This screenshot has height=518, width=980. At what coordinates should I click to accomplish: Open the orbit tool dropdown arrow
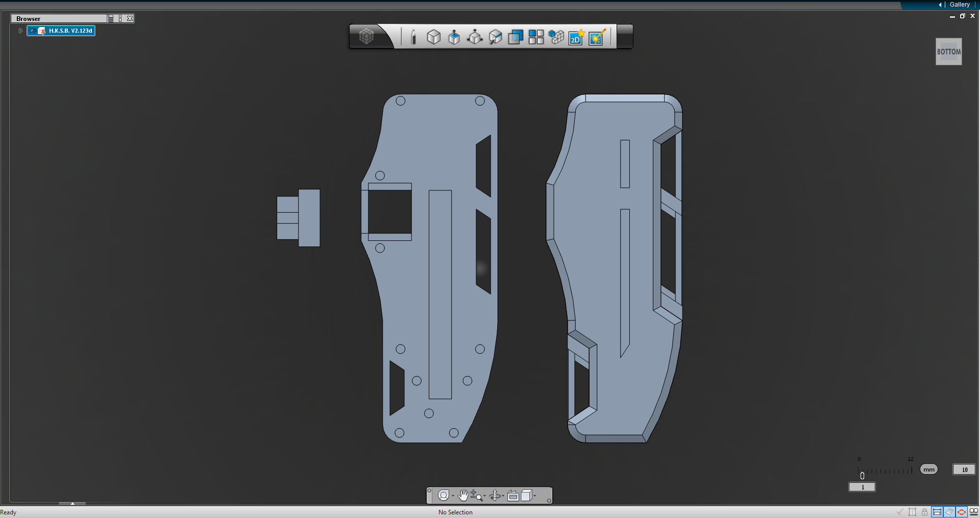tap(503, 496)
